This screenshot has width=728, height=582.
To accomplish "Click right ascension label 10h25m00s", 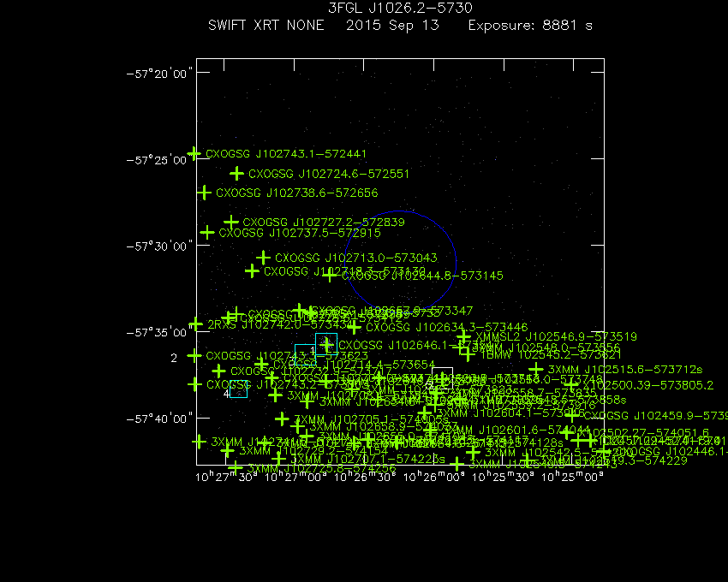I will 572,477.
